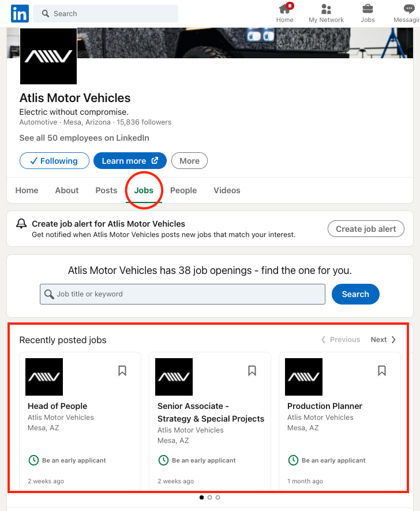420x511 pixels.
Task: Toggle the Following button
Action: tap(54, 161)
